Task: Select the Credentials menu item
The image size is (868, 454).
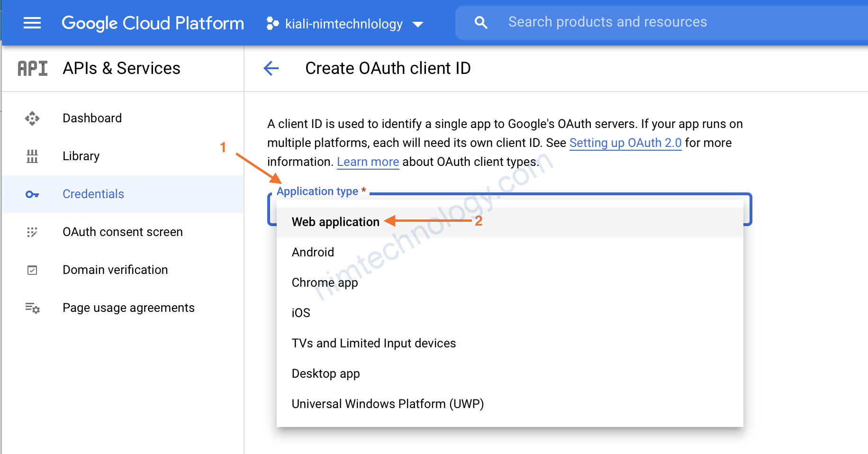Action: (123, 194)
